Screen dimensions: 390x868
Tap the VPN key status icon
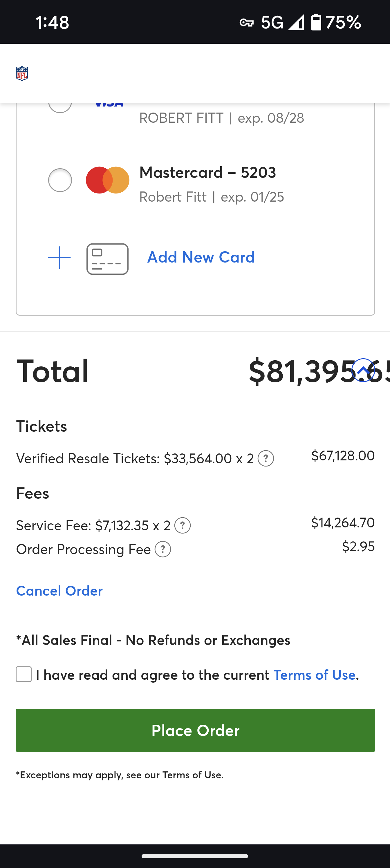click(x=246, y=23)
